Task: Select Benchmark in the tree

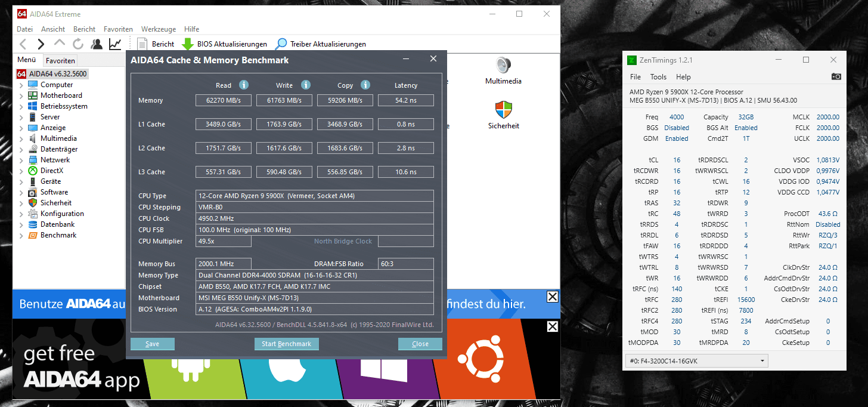Action: point(58,235)
